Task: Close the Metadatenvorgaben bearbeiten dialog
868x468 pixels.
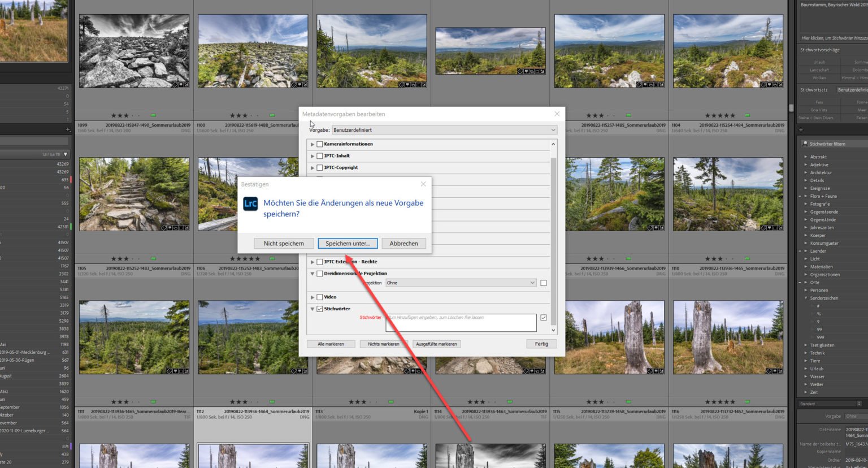Action: 557,114
